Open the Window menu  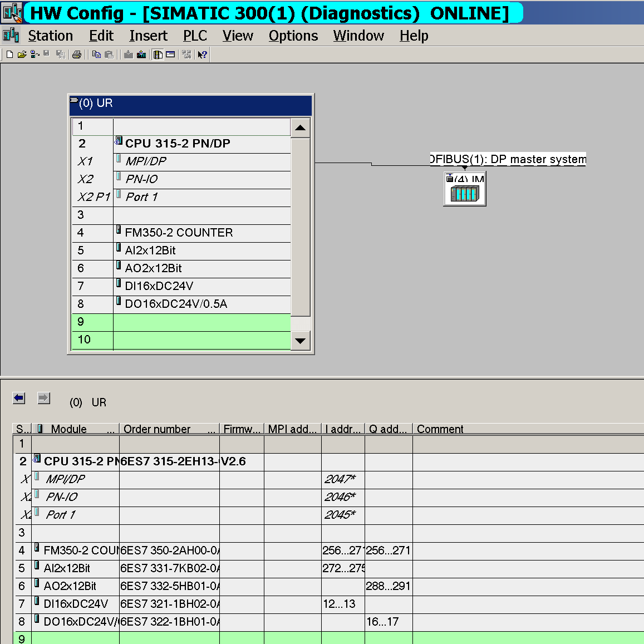(x=358, y=36)
